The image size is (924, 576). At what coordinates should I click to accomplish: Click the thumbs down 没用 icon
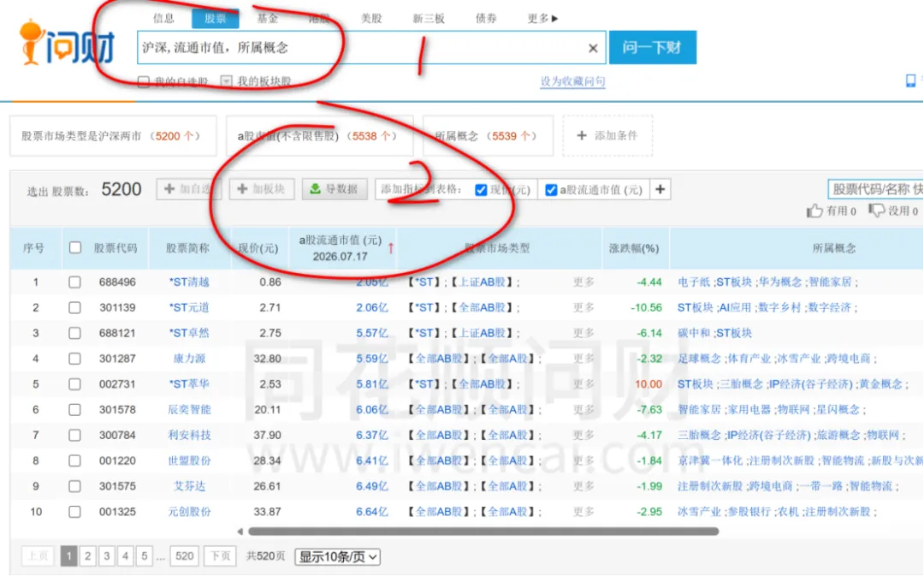click(x=876, y=211)
